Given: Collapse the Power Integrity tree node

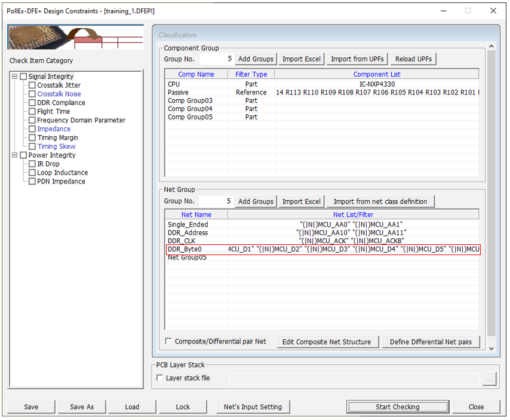Looking at the screenshot, I should click(15, 155).
